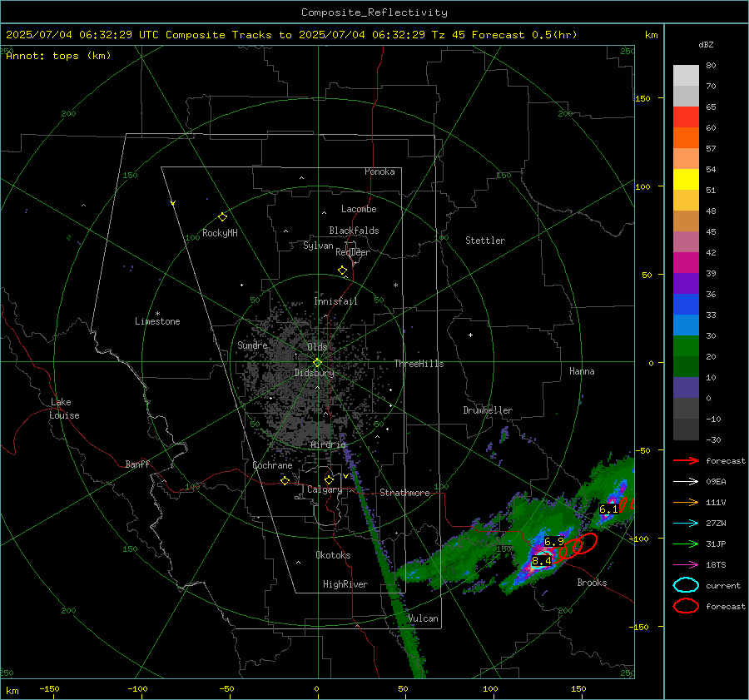Click the dBZ legend heading
This screenshot has height=700, width=749.
tap(706, 44)
